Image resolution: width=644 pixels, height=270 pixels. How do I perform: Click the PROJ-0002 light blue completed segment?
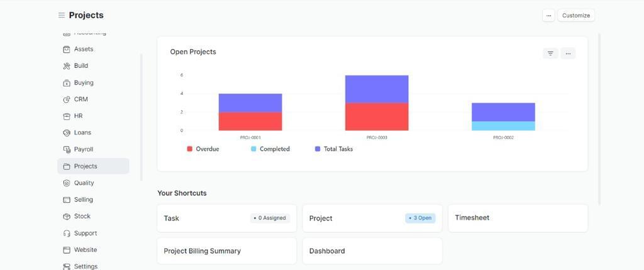click(503, 126)
